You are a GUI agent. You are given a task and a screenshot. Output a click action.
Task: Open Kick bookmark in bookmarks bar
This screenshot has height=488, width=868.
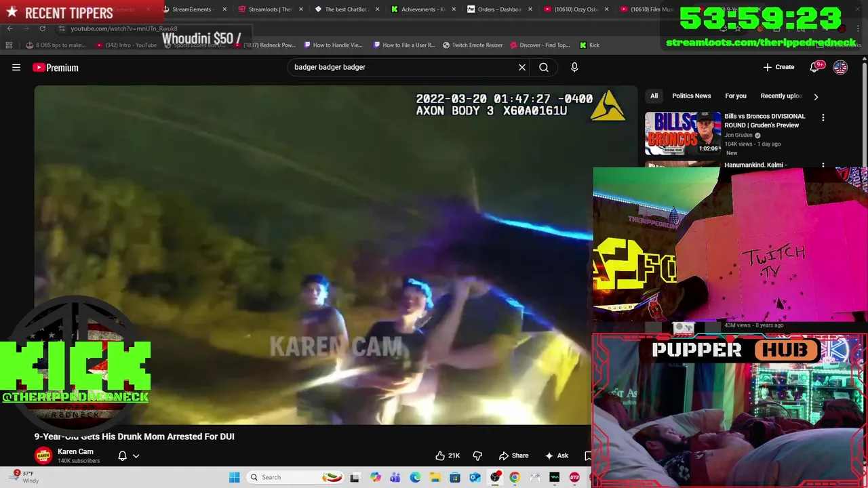point(589,45)
